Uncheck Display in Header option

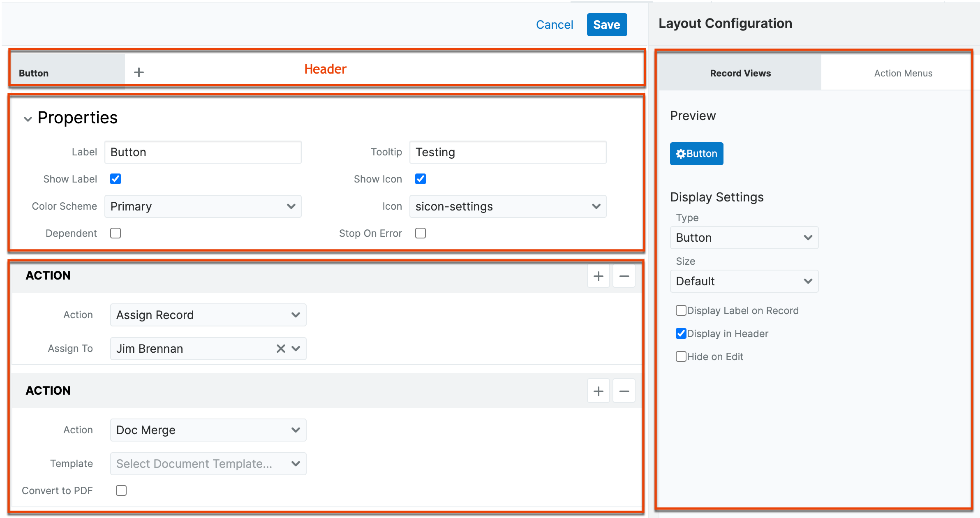click(681, 333)
